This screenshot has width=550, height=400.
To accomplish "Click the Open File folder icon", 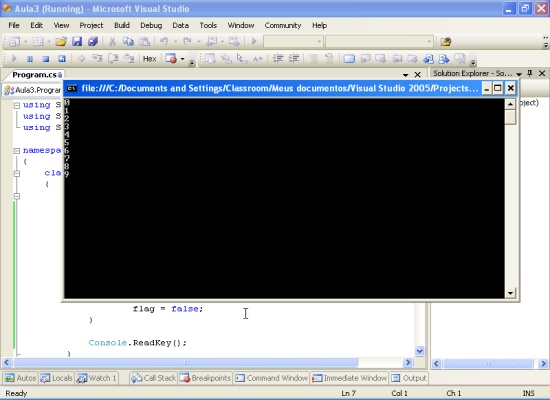I will pyautogui.click(x=61, y=41).
